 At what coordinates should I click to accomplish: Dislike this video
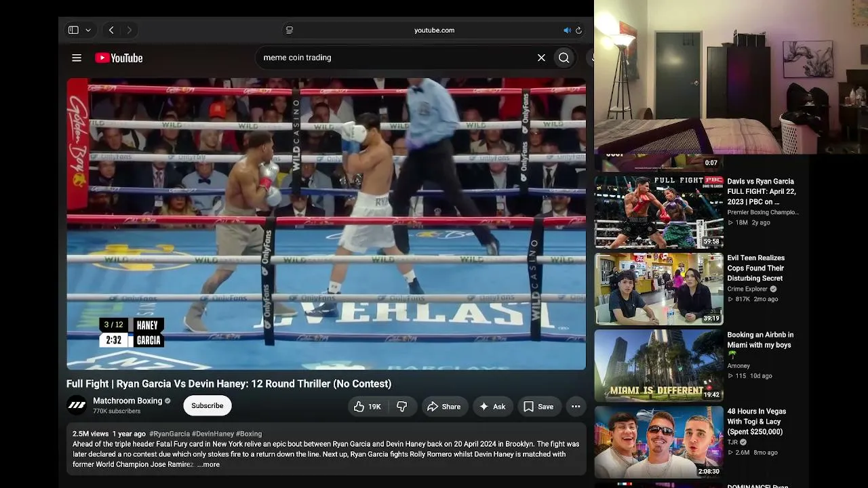[402, 406]
